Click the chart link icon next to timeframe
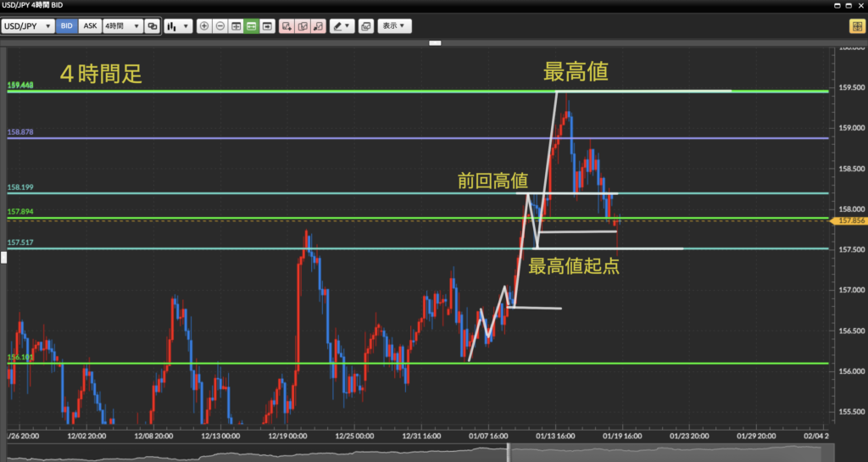Image resolution: width=868 pixels, height=462 pixels. click(153, 26)
